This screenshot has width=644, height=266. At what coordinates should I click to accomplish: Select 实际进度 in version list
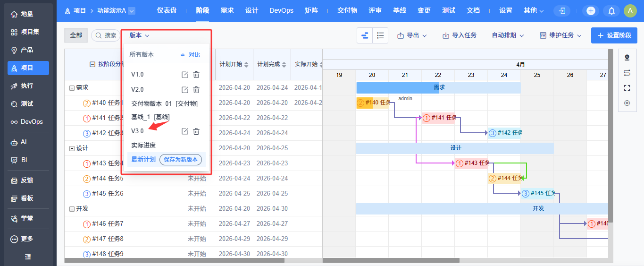coord(143,146)
